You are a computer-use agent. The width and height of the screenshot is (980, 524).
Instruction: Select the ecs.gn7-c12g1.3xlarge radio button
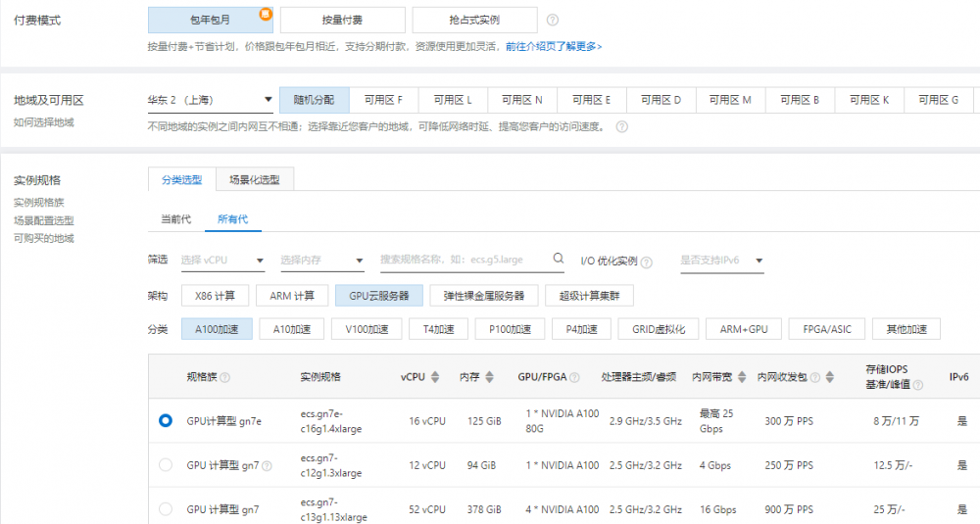pyautogui.click(x=166, y=464)
